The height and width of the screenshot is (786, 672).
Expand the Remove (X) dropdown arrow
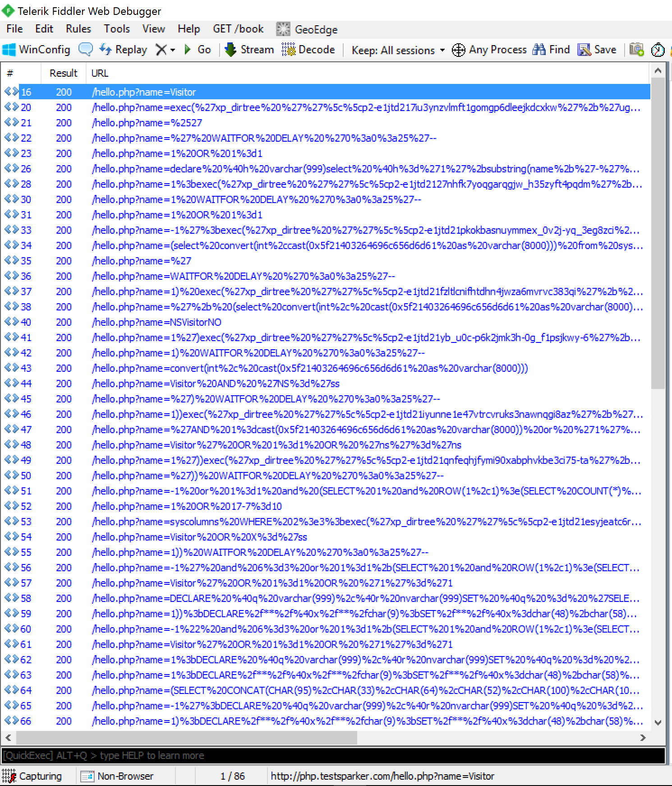(x=173, y=50)
